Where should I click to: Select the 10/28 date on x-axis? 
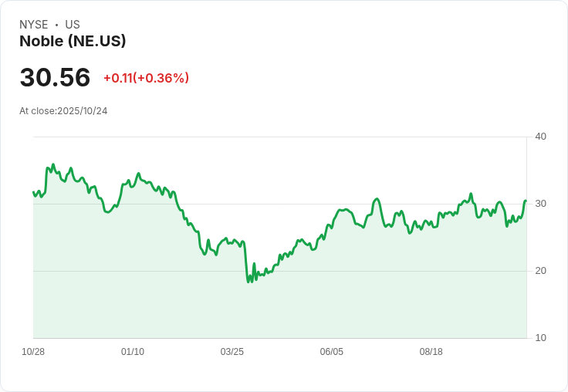tap(33, 352)
